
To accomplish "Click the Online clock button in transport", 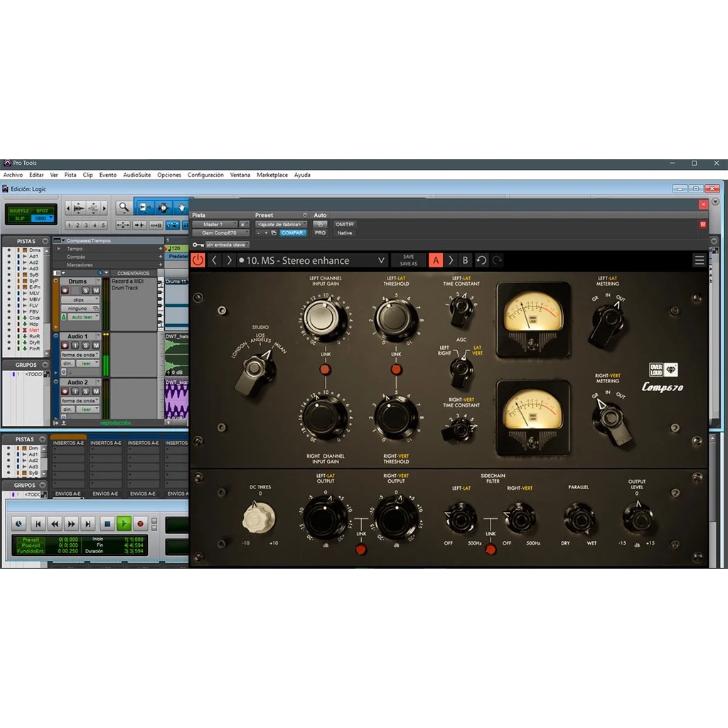I will (18, 524).
